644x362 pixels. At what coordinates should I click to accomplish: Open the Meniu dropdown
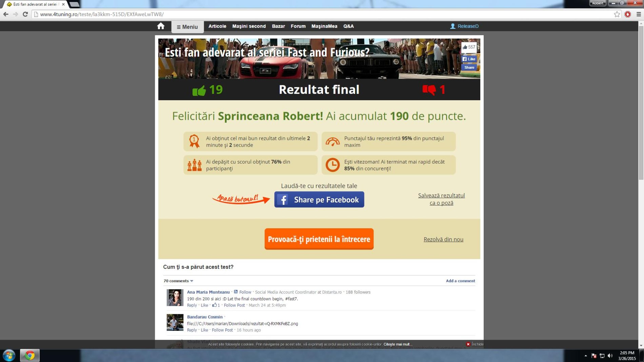[x=187, y=27]
